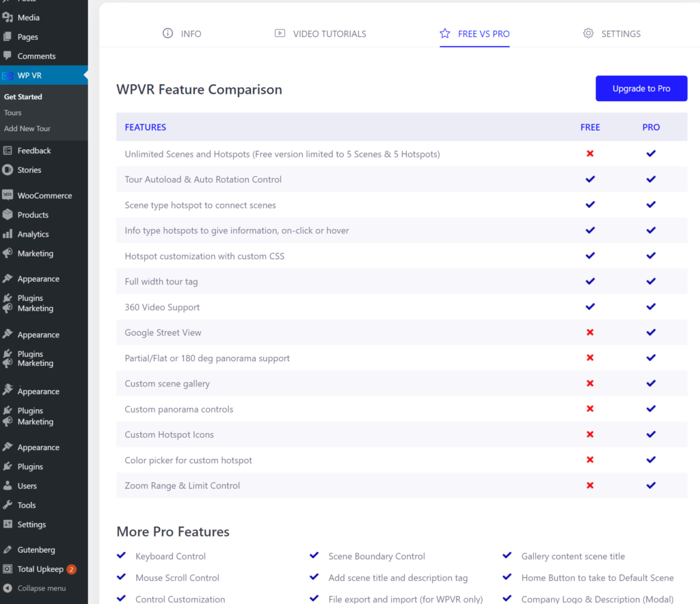Image resolution: width=700 pixels, height=604 pixels.
Task: Click the Products box icon
Action: [8, 215]
